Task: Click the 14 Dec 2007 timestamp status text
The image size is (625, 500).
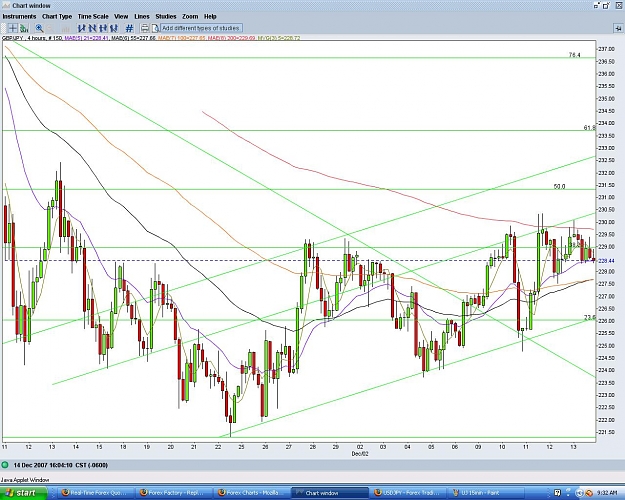Action: pyautogui.click(x=61, y=465)
